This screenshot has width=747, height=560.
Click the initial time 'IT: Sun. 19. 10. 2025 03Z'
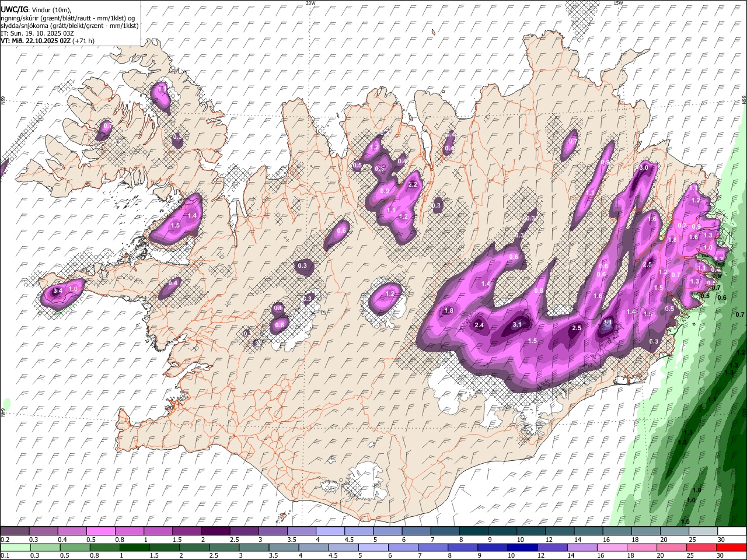(37, 33)
